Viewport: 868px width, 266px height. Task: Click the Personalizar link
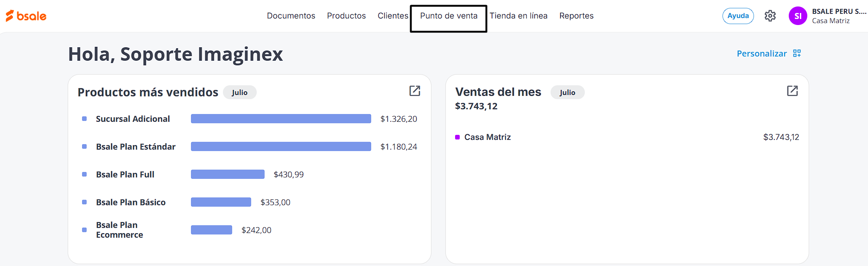[762, 54]
